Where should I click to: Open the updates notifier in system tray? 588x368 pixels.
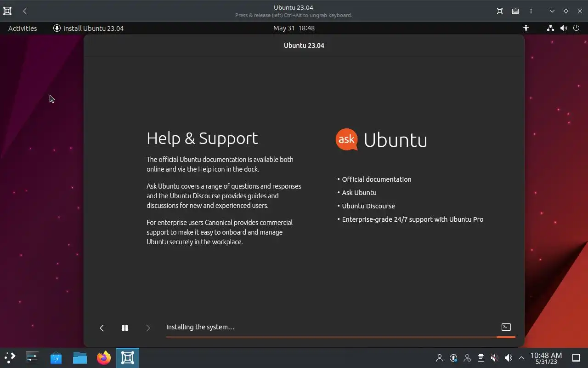coord(453,358)
